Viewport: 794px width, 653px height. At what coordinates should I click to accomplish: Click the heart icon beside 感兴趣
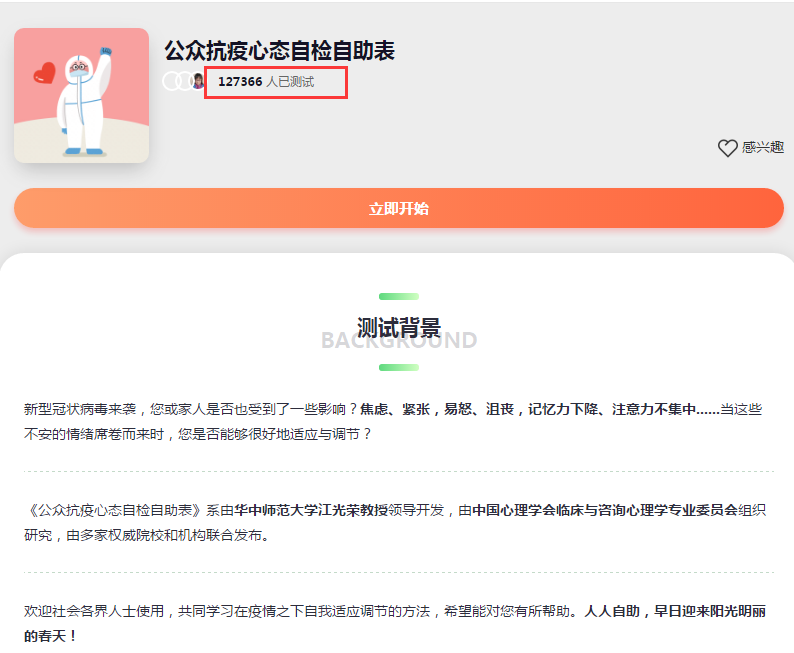[727, 148]
